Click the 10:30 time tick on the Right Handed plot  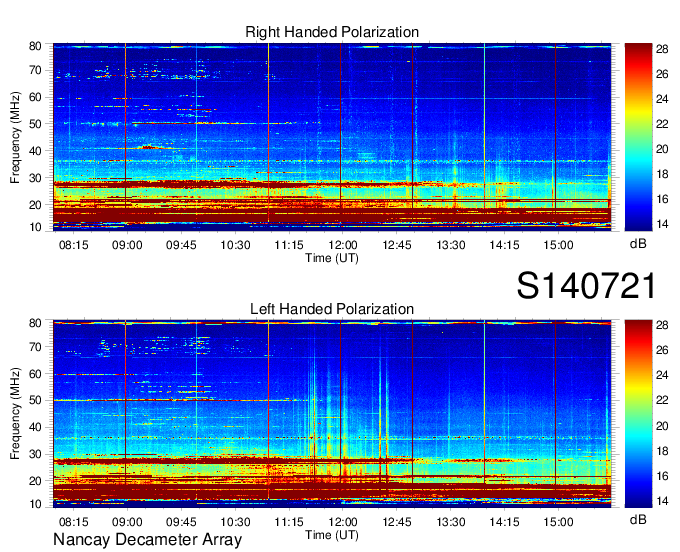coord(235,245)
